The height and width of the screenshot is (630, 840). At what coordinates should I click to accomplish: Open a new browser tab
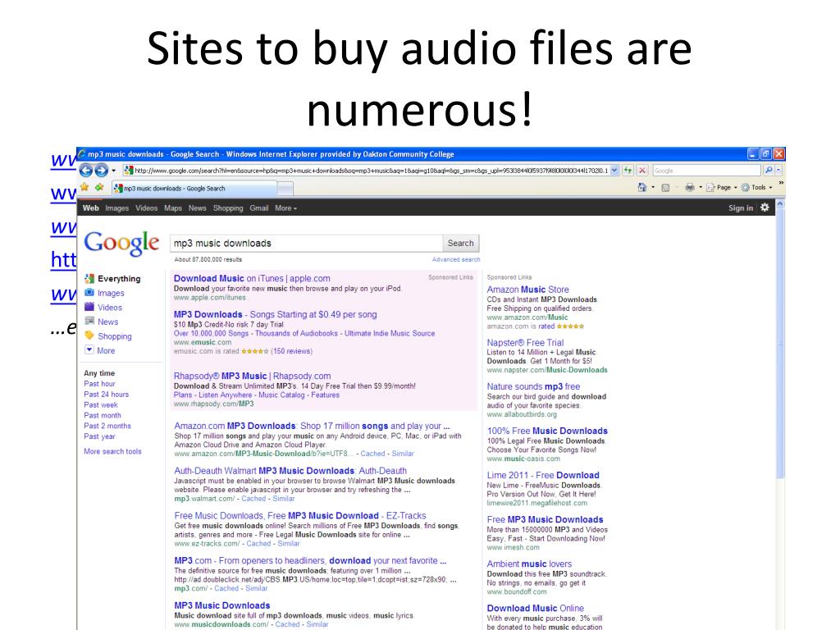285,189
